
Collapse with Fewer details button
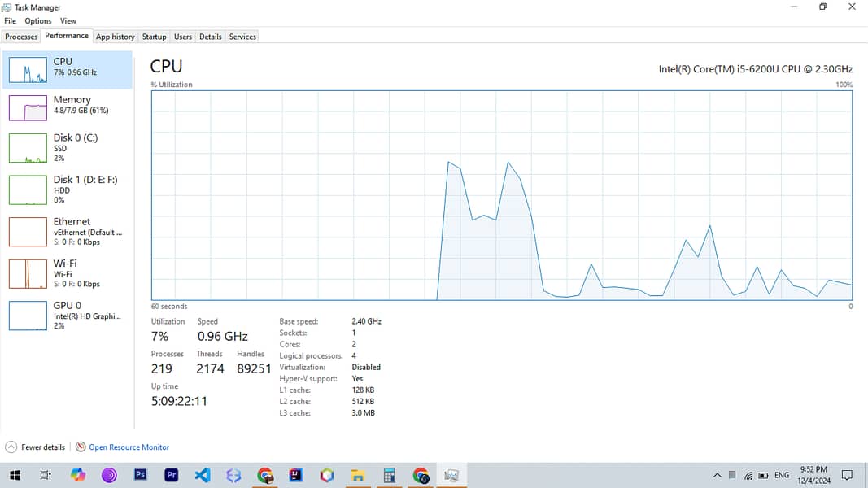point(36,447)
